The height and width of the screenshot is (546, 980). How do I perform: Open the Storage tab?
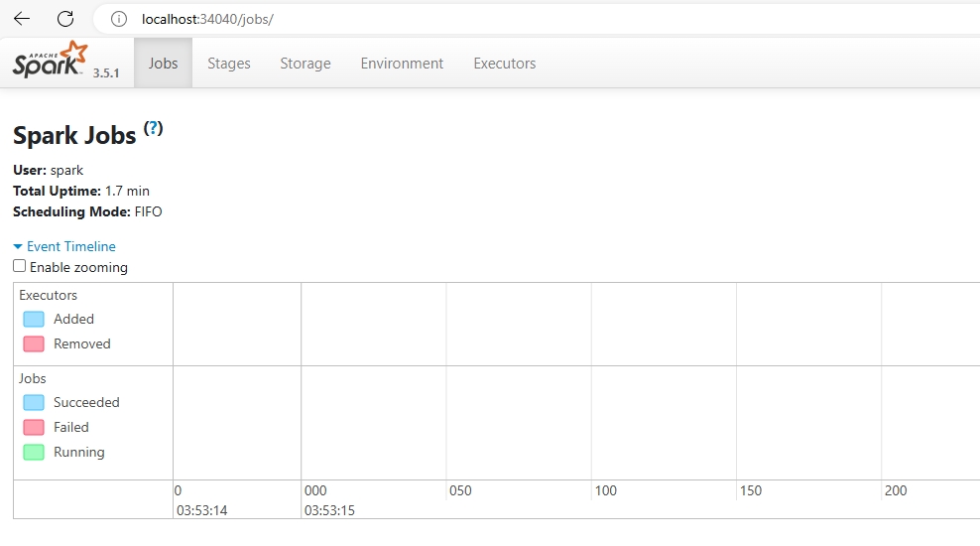[305, 64]
